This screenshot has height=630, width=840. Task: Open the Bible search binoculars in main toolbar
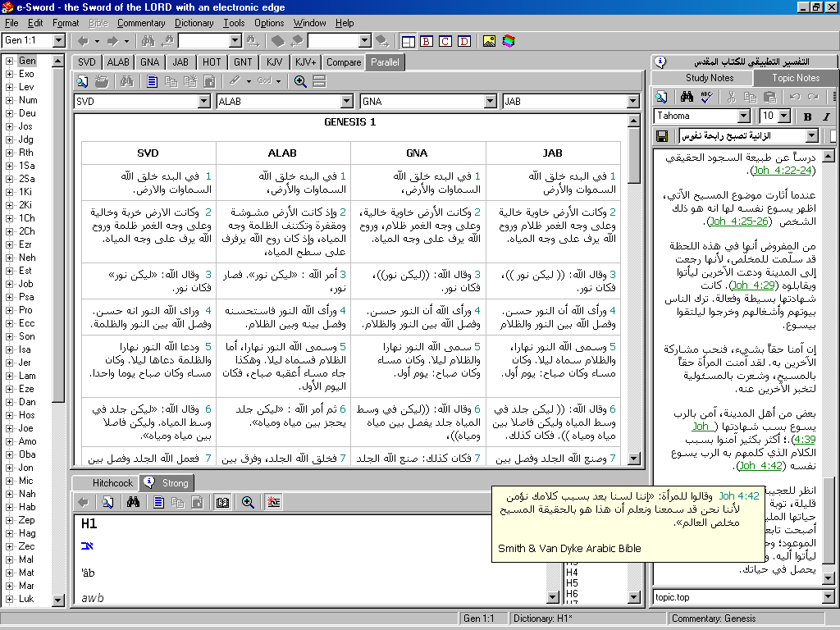tap(148, 41)
